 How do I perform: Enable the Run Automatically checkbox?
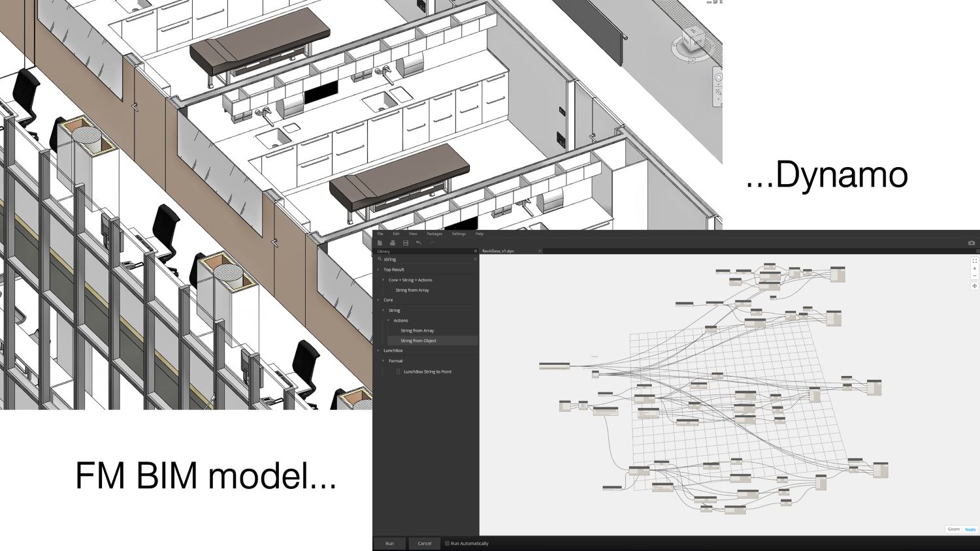pos(447,543)
